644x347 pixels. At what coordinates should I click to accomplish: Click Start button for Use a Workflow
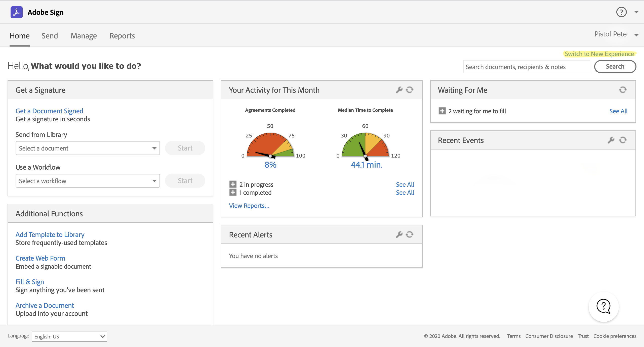185,181
